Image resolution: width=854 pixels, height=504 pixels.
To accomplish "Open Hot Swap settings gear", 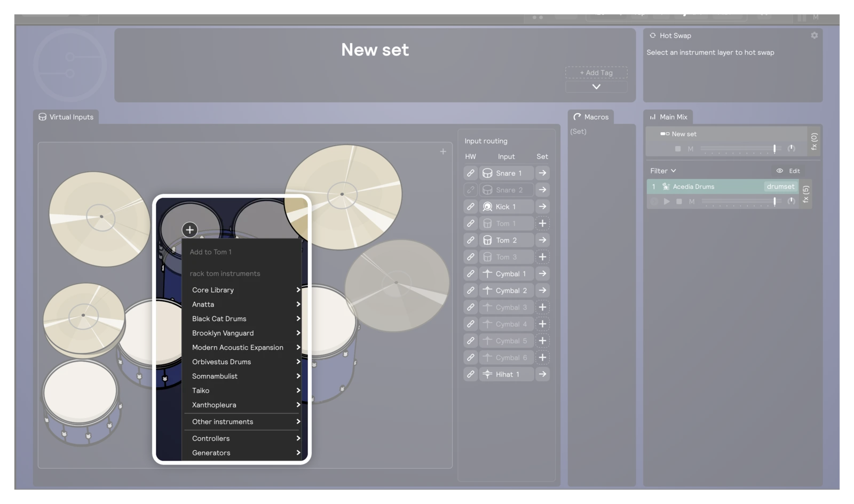I will [814, 35].
